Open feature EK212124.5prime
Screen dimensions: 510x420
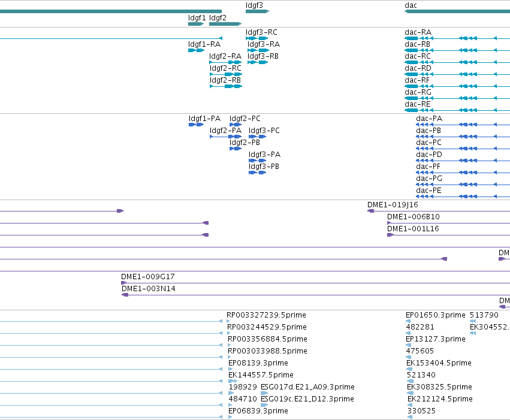coord(440,400)
